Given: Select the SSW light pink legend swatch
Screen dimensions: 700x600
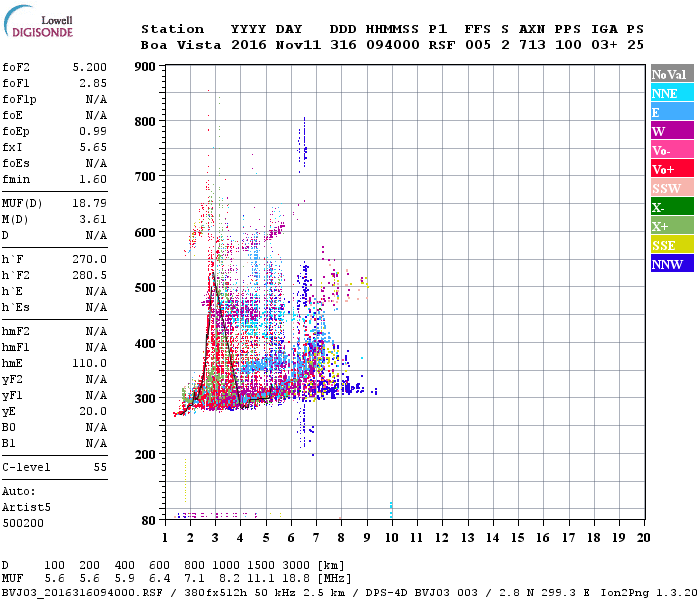Looking at the screenshot, I should pyautogui.click(x=672, y=188).
